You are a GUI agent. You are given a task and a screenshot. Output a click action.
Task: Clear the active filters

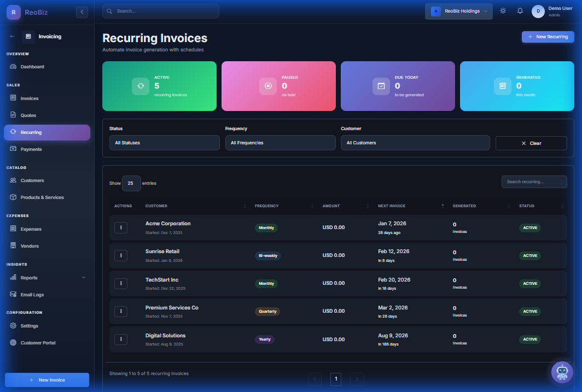coord(531,143)
